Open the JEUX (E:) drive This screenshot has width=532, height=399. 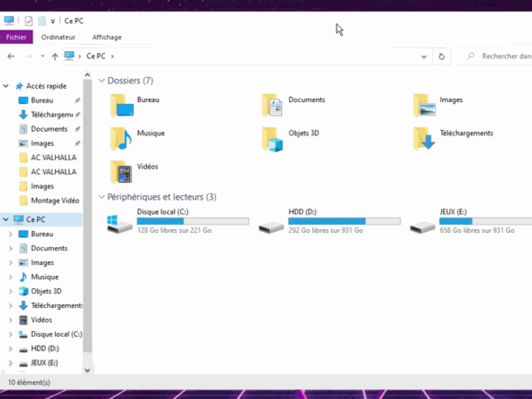point(453,212)
